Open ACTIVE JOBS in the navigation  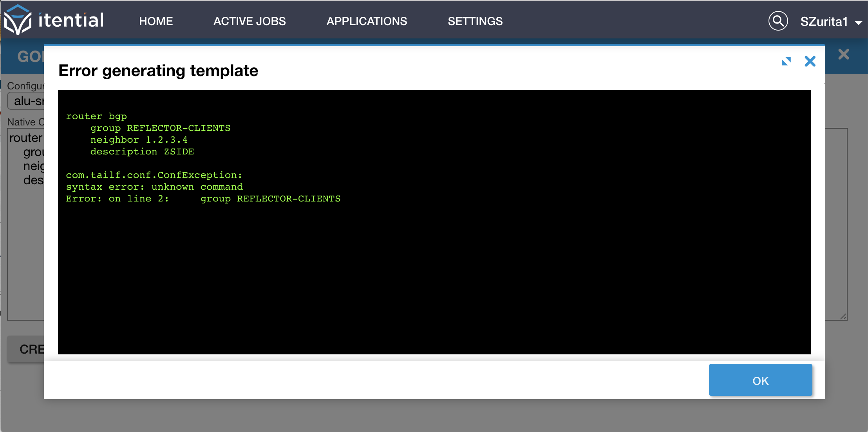pos(250,21)
